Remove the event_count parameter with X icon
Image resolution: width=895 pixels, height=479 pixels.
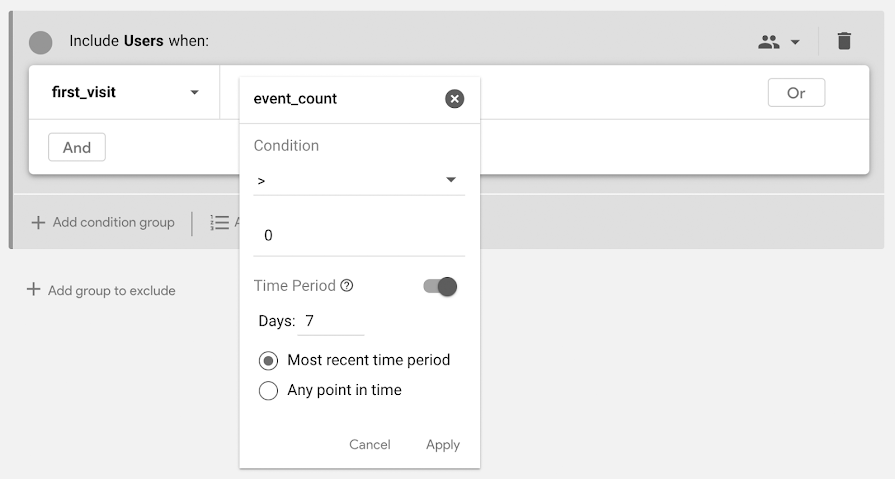(454, 99)
